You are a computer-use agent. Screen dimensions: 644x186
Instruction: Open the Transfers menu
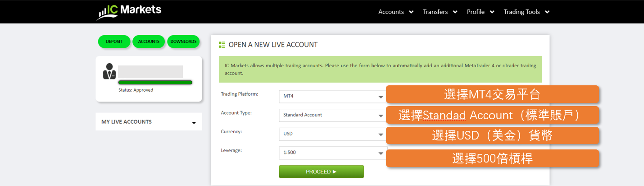coord(440,12)
